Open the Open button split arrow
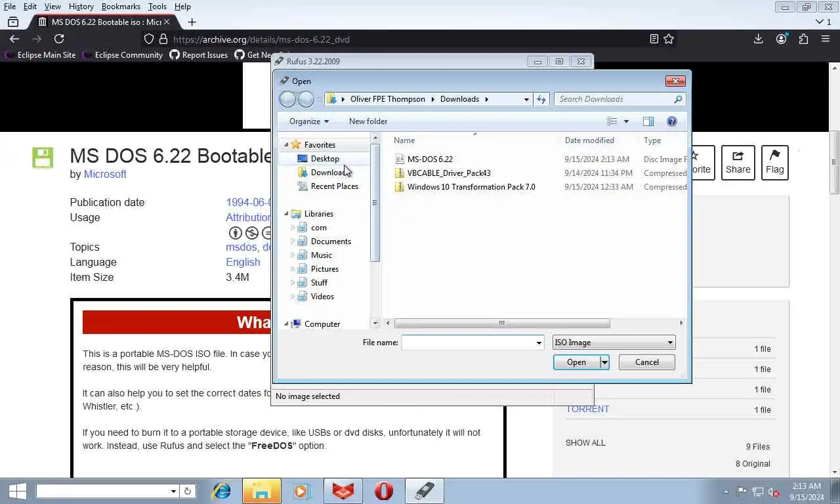The width and height of the screenshot is (840, 504). tap(604, 362)
